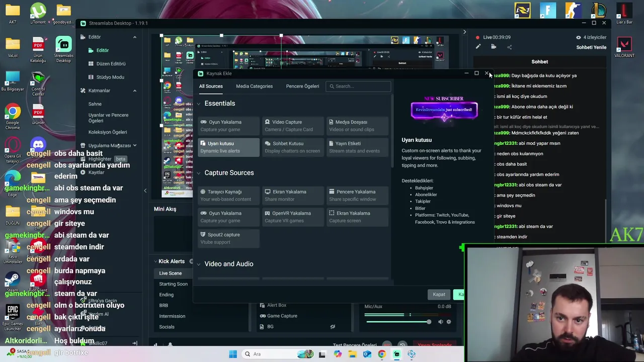Pick Oyun Yakalama under Capture Sources
The image size is (644, 362).
(x=228, y=217)
